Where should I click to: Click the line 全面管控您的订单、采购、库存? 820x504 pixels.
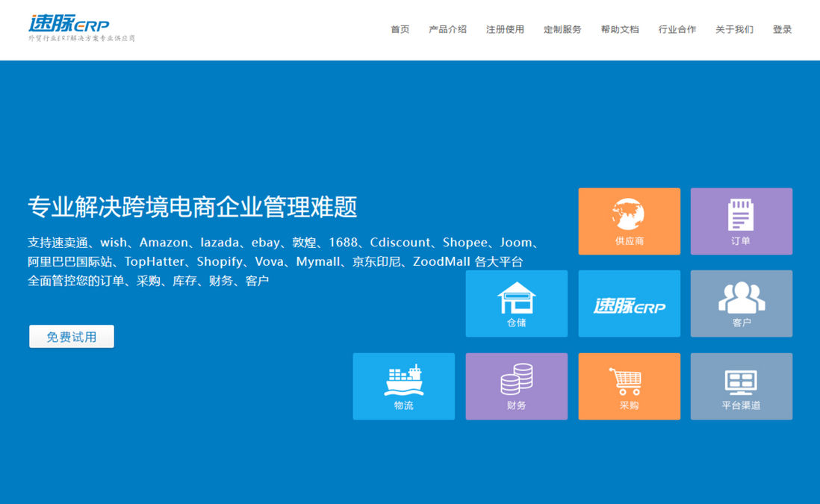coord(148,281)
